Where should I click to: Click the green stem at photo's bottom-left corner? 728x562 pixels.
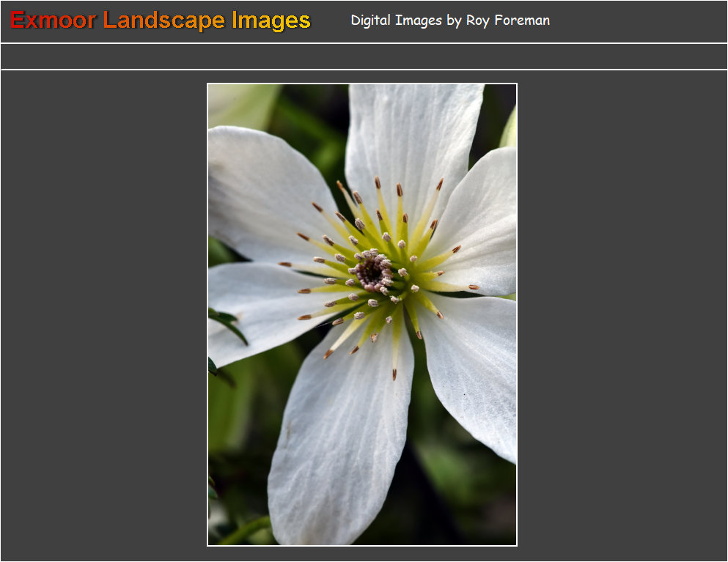[x=242, y=531]
